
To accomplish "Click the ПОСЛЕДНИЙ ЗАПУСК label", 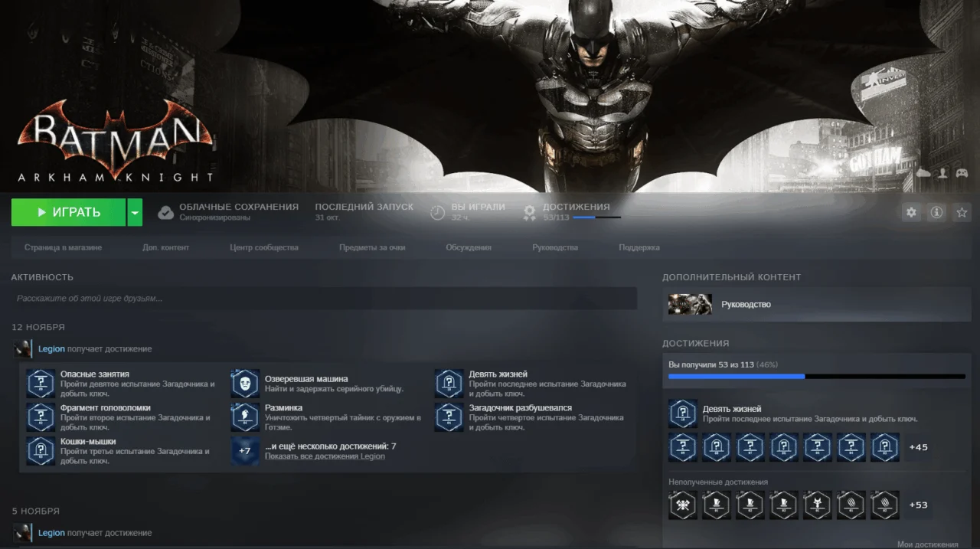I will point(364,207).
